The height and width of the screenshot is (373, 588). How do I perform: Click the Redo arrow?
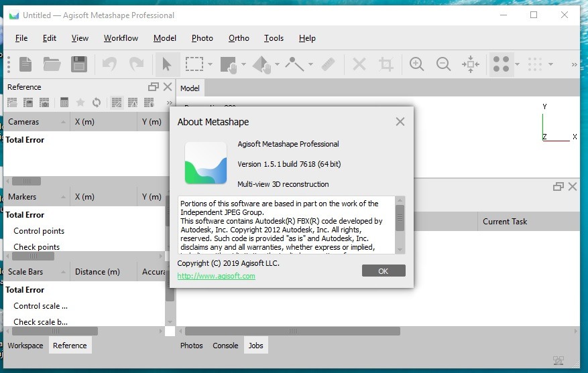point(137,64)
